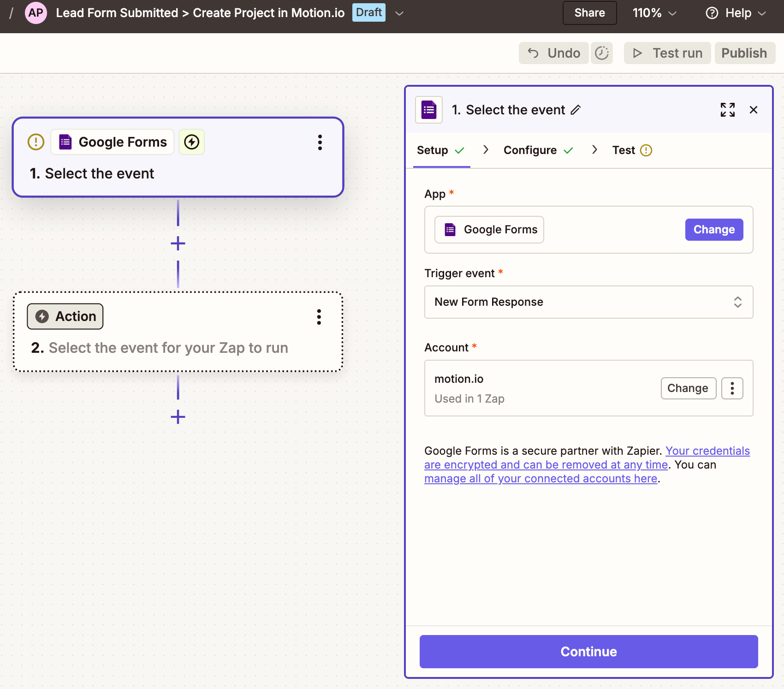Click the AP account avatar
This screenshot has height=689, width=784.
pyautogui.click(x=36, y=13)
